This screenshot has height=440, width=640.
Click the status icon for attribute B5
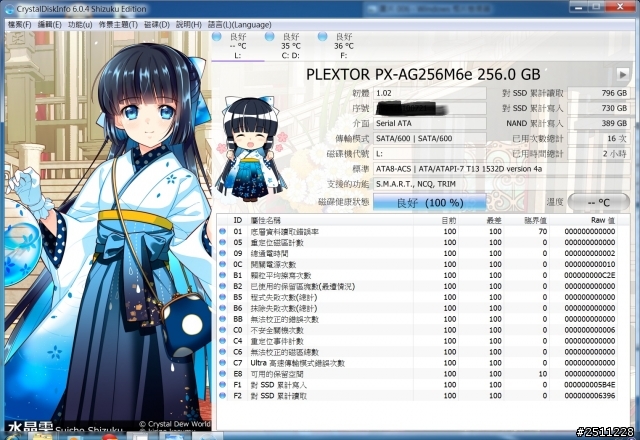coord(222,297)
